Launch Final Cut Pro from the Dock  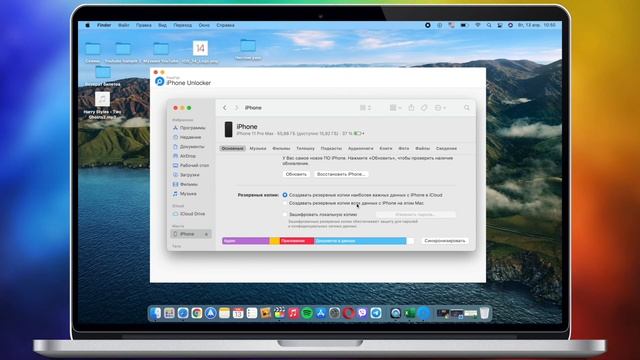point(280,313)
